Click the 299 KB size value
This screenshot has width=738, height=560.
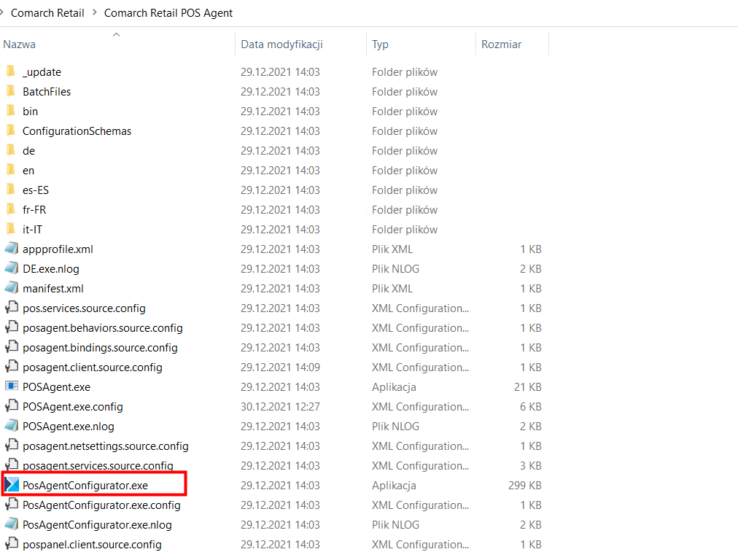tap(525, 485)
